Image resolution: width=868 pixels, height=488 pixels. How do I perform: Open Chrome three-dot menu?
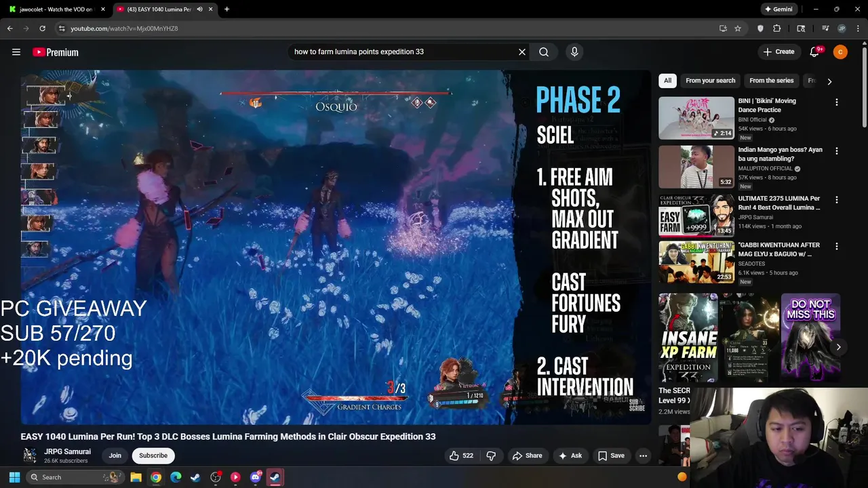click(858, 28)
